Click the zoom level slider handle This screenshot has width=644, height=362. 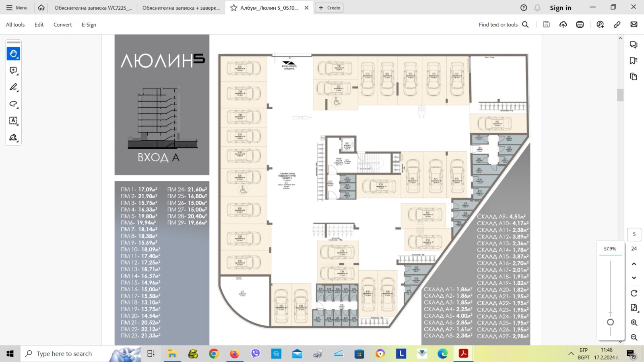pos(610,322)
